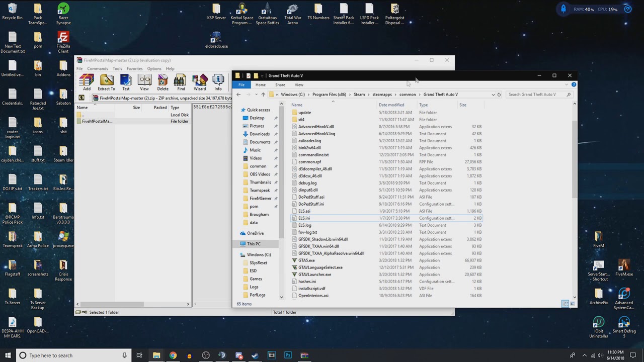Switch Explorer to large icons view
The height and width of the screenshot is (362, 644).
(573, 304)
